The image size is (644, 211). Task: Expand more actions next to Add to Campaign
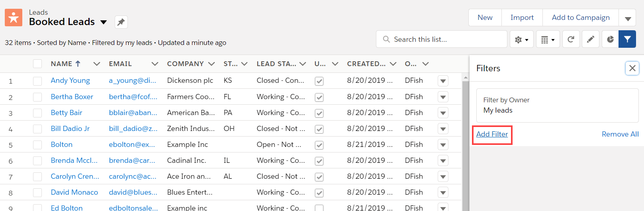(628, 18)
